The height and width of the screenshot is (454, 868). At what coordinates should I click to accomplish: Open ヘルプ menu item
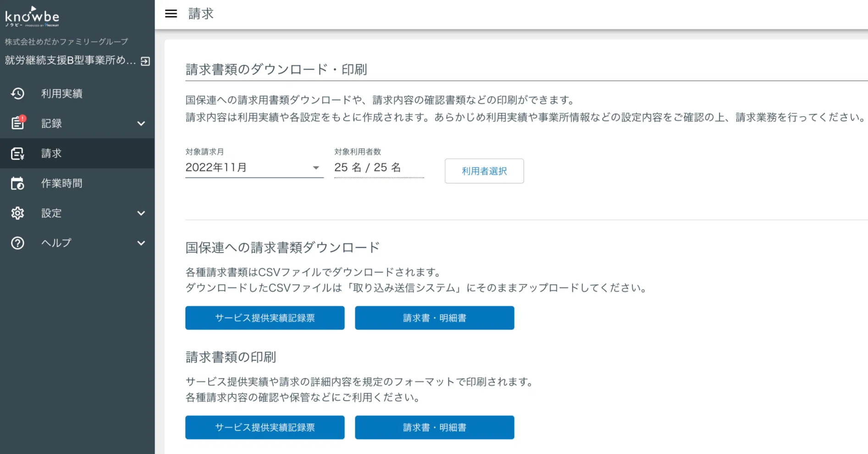point(77,243)
